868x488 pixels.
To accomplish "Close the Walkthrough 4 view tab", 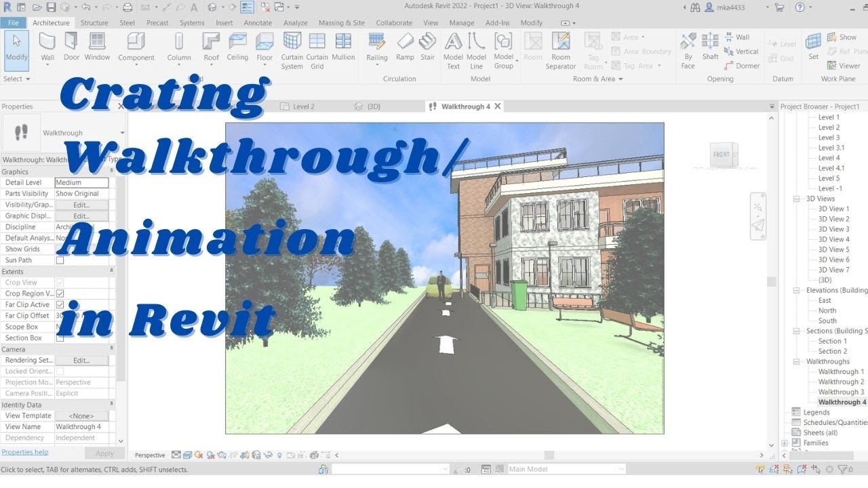I will (x=498, y=106).
